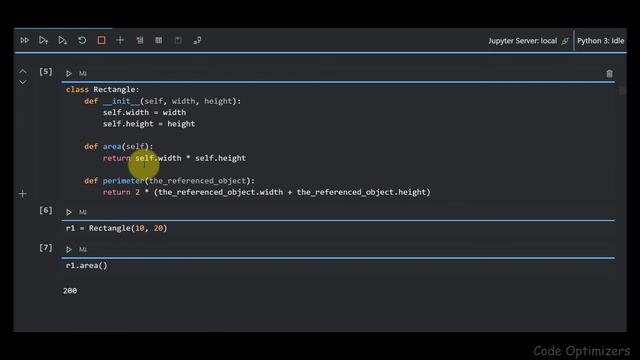
Task: Export the notebook via the rightmost toolbar icon
Action: [x=198, y=40]
